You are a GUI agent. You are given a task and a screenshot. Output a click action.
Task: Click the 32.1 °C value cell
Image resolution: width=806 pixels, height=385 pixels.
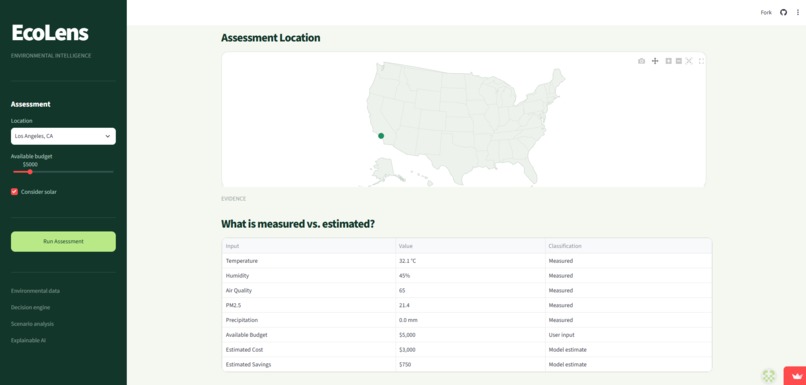[470, 261]
